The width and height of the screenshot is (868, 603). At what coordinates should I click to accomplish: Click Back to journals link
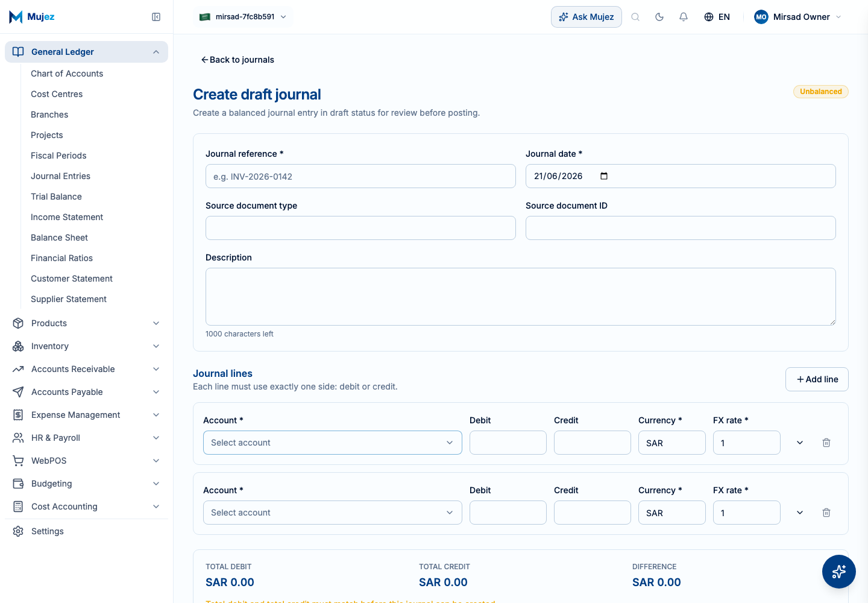237,60
